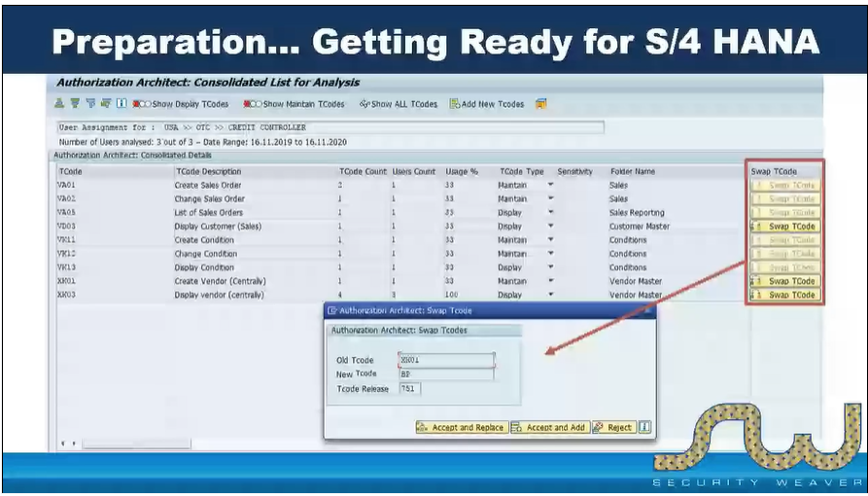This screenshot has width=868, height=496.
Task: Click Accept and Replace button
Action: click(x=462, y=427)
